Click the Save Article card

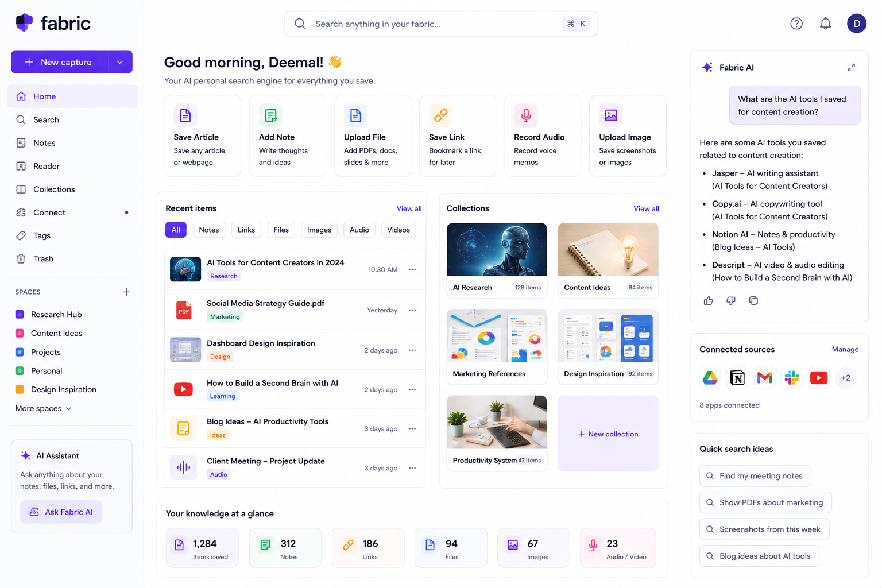point(202,136)
